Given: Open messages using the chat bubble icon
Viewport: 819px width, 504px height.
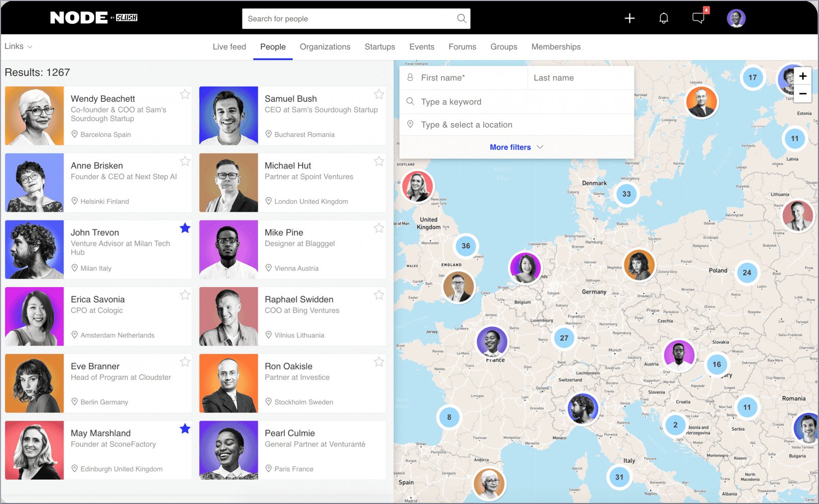Looking at the screenshot, I should [x=697, y=19].
